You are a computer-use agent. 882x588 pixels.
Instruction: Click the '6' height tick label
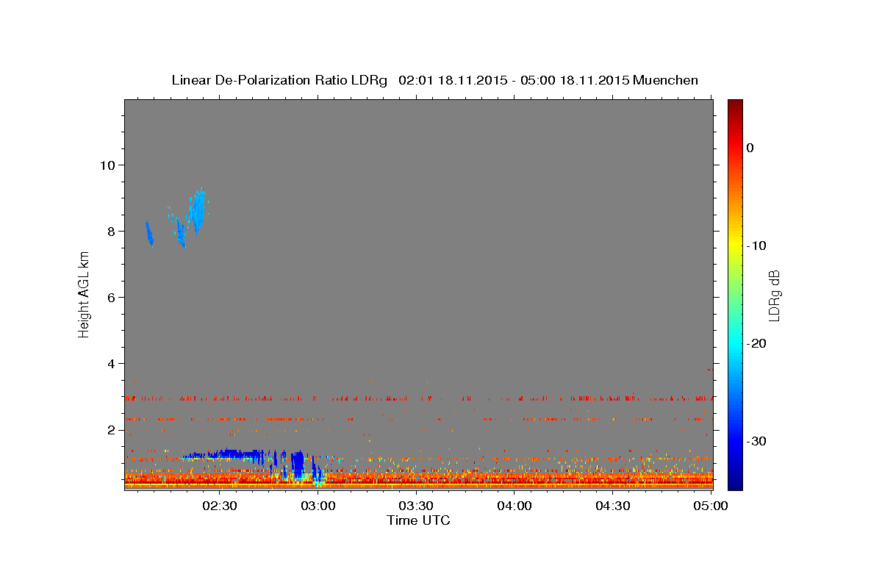(111, 297)
